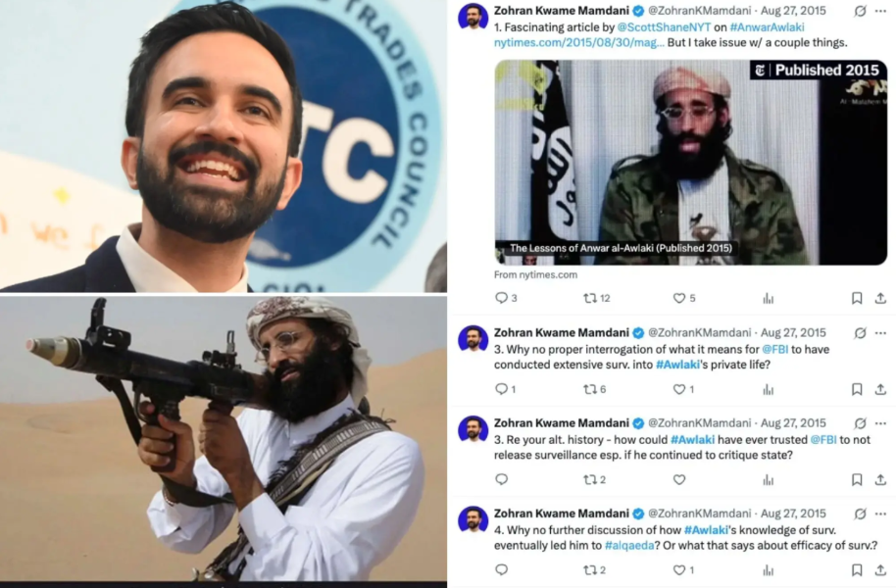The width and height of the screenshot is (896, 588).
Task: Open the #alqaeda hashtag in last tweet
Action: tap(629, 545)
